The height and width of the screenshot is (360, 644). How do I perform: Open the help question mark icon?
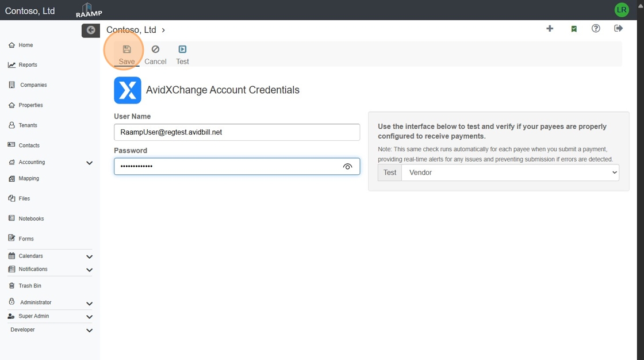point(596,29)
